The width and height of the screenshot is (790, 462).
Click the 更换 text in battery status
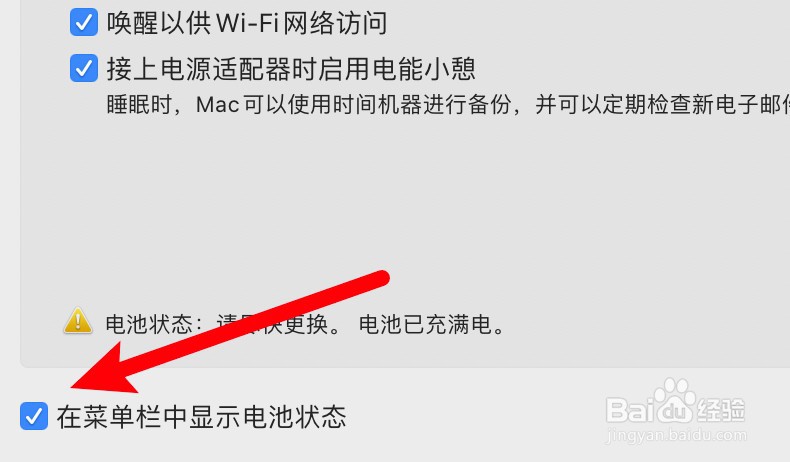(306, 324)
